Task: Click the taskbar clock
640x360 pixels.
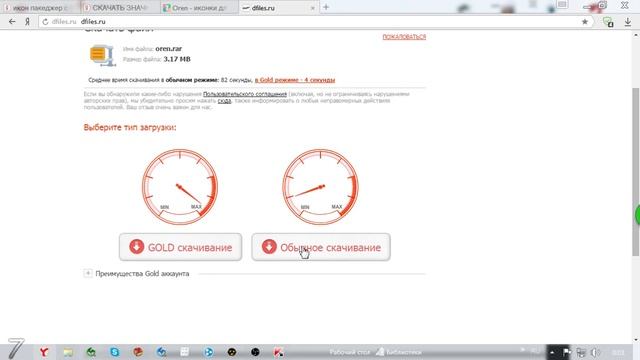Action: (618, 352)
